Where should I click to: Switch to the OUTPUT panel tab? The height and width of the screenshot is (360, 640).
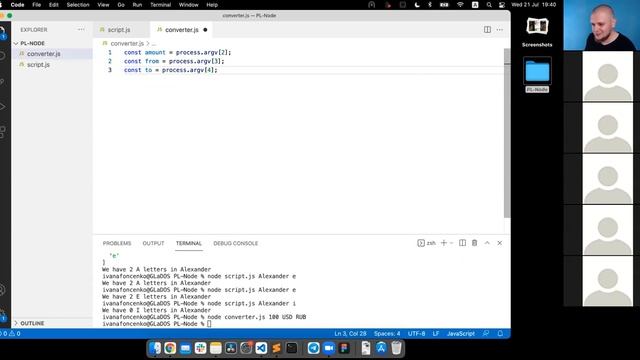(x=153, y=243)
